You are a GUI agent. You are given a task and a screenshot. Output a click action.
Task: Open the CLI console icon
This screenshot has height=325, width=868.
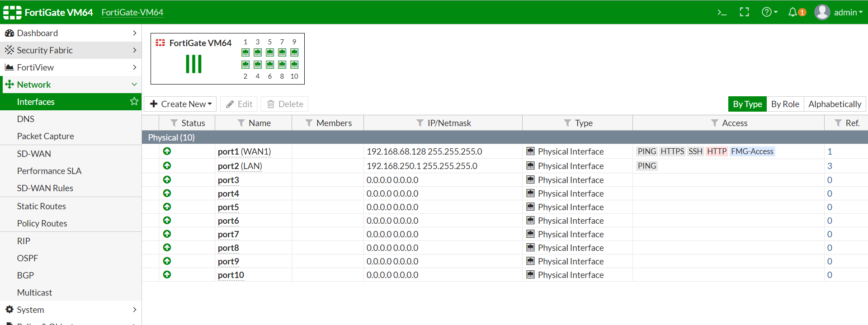coord(722,12)
